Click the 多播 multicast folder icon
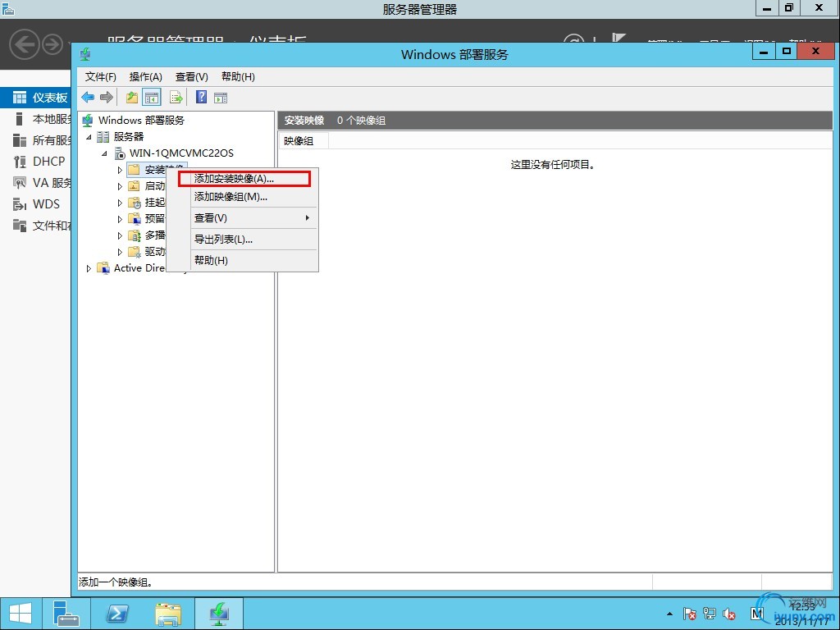Viewport: 840px width, 630px height. click(135, 235)
